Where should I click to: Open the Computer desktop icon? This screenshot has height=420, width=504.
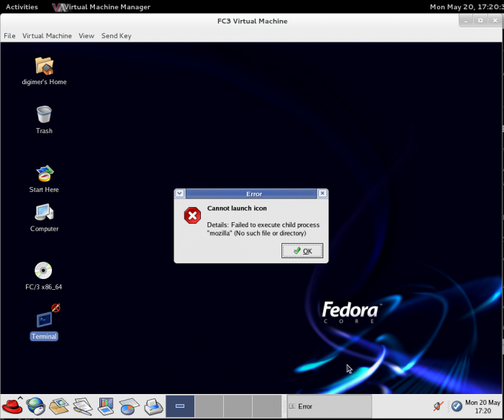44,213
